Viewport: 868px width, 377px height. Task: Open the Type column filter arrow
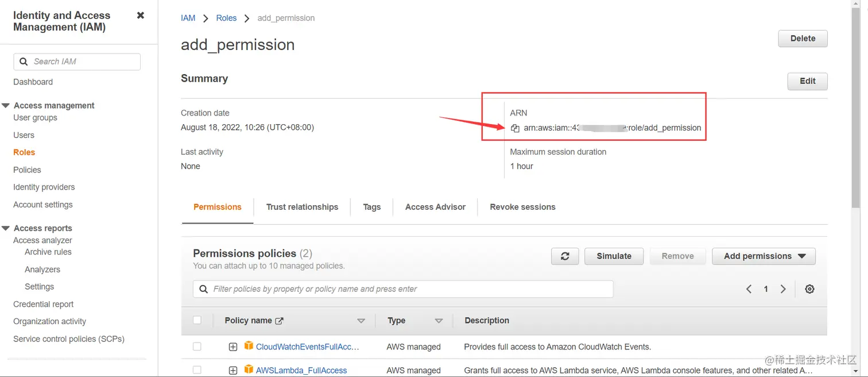pyautogui.click(x=439, y=321)
